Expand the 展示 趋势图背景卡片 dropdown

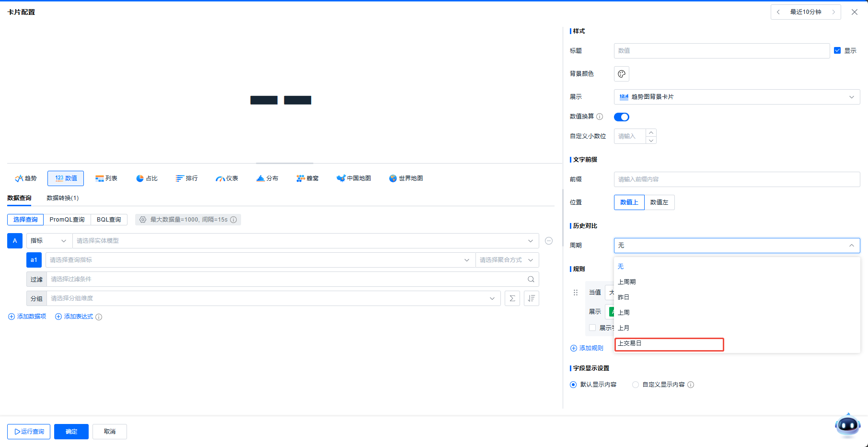tap(736, 97)
